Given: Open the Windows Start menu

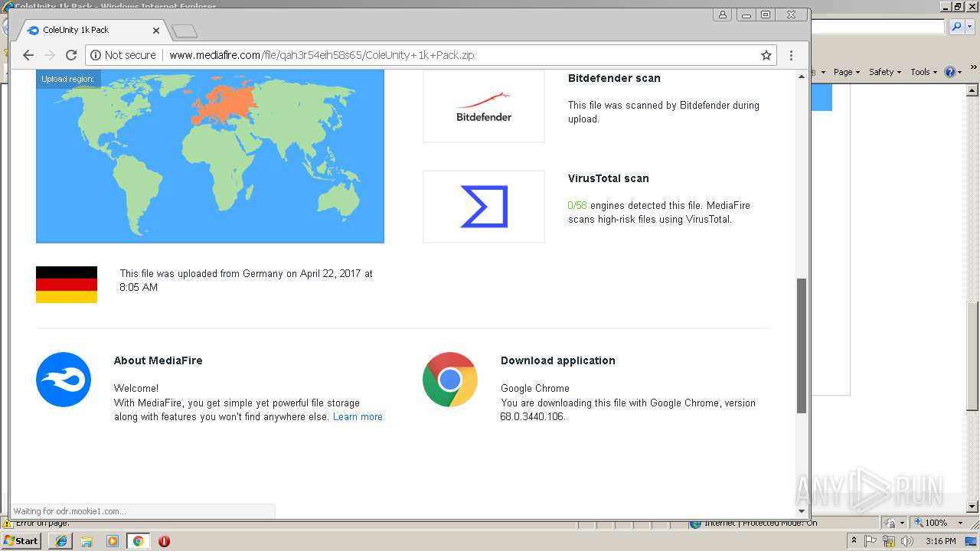Looking at the screenshot, I should pos(21,540).
